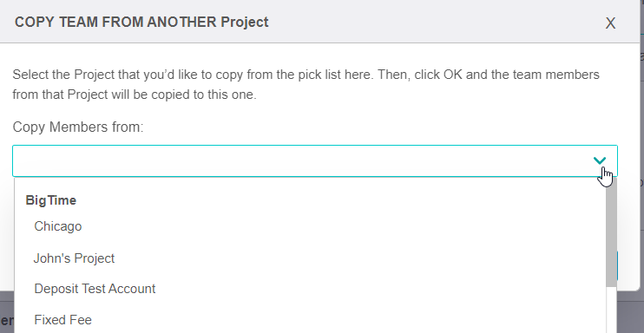Click the BigTime group header

coord(51,200)
